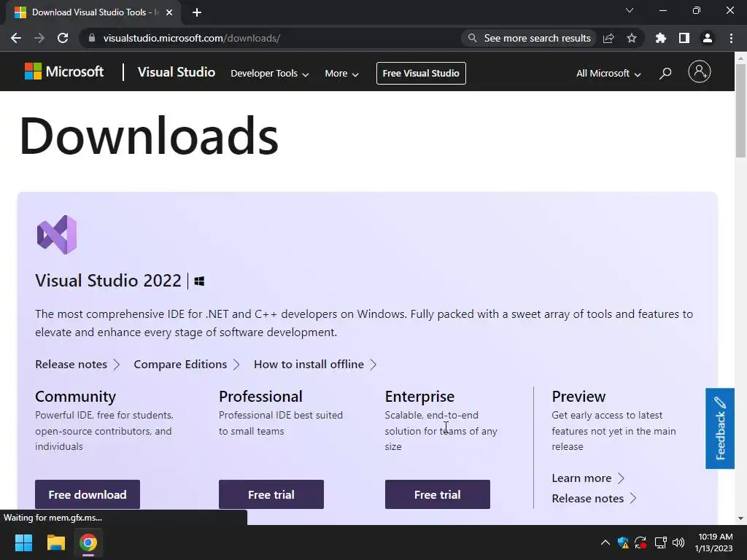Viewport: 747px width, 560px height.
Task: Open the site search magnifier icon
Action: pyautogui.click(x=665, y=73)
